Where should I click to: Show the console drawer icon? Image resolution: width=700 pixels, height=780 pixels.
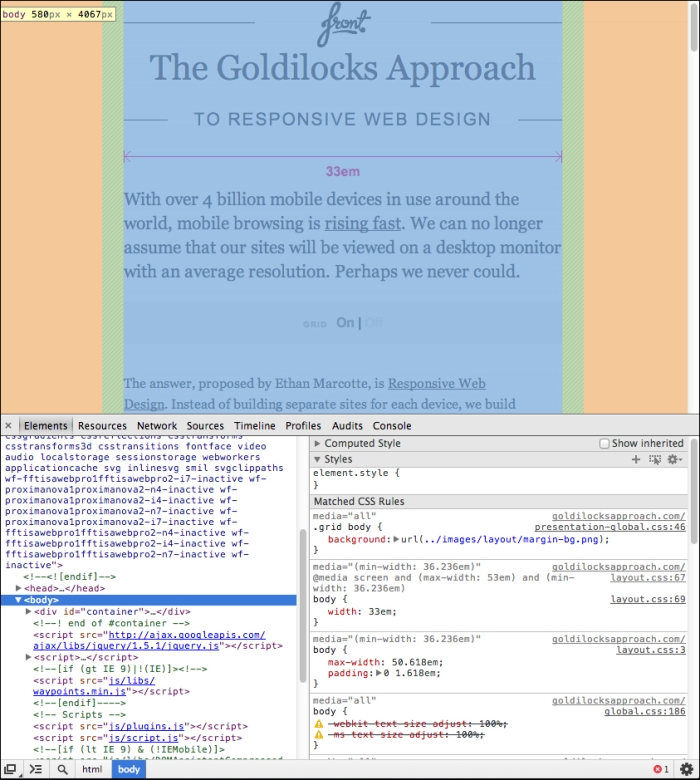[x=36, y=769]
